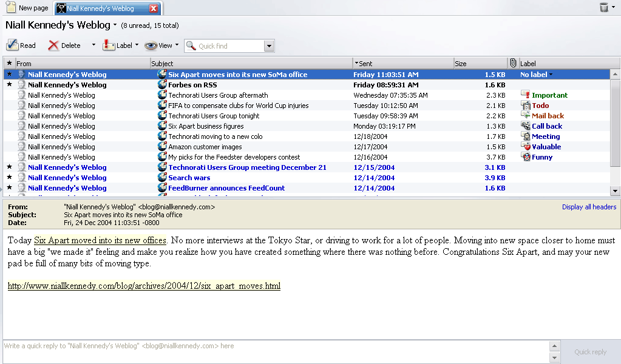This screenshot has width=621, height=364.
Task: Click the attachment paperclip column header
Action: [513, 63]
